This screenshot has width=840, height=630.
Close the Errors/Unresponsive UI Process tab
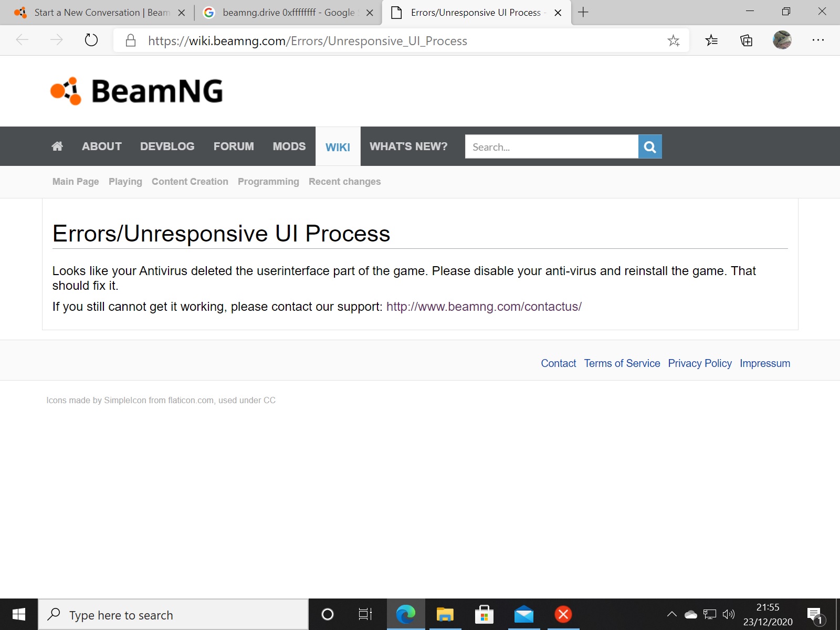click(x=558, y=13)
